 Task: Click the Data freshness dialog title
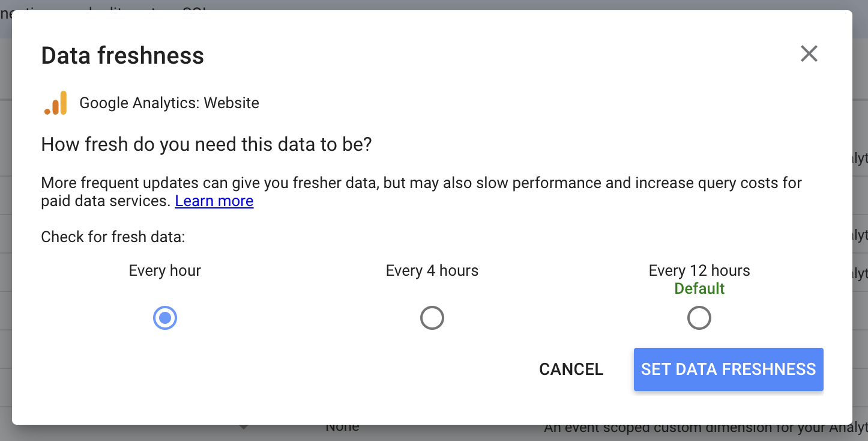click(x=122, y=55)
